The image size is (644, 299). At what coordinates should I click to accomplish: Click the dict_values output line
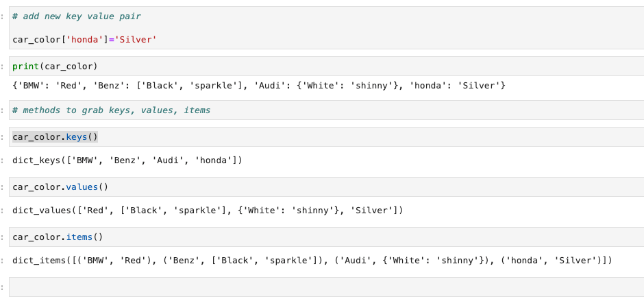[x=208, y=210]
